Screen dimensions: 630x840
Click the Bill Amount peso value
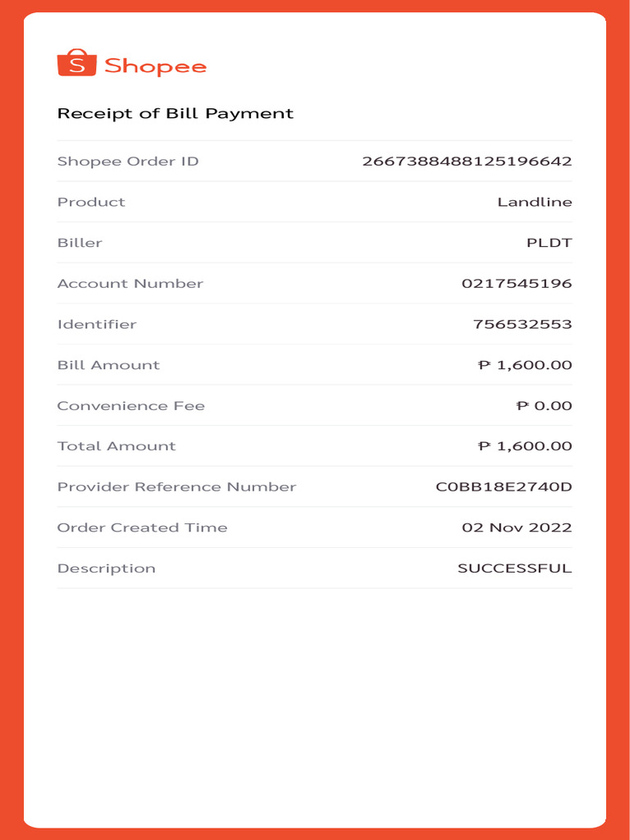coord(525,365)
